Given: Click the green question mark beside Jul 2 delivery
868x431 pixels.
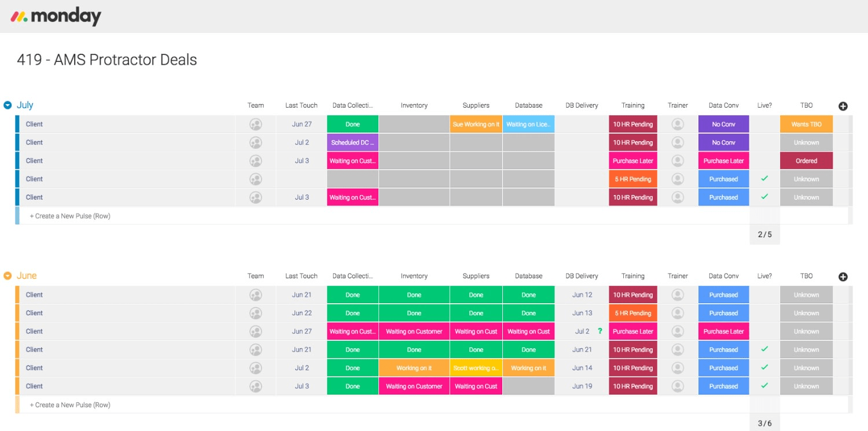Looking at the screenshot, I should click(600, 331).
